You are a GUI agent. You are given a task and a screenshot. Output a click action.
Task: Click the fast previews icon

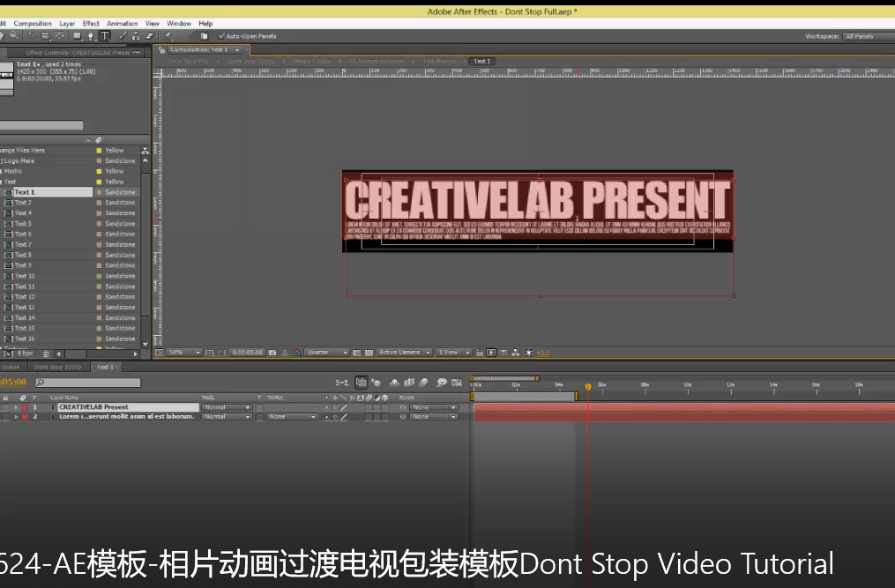[x=491, y=353]
